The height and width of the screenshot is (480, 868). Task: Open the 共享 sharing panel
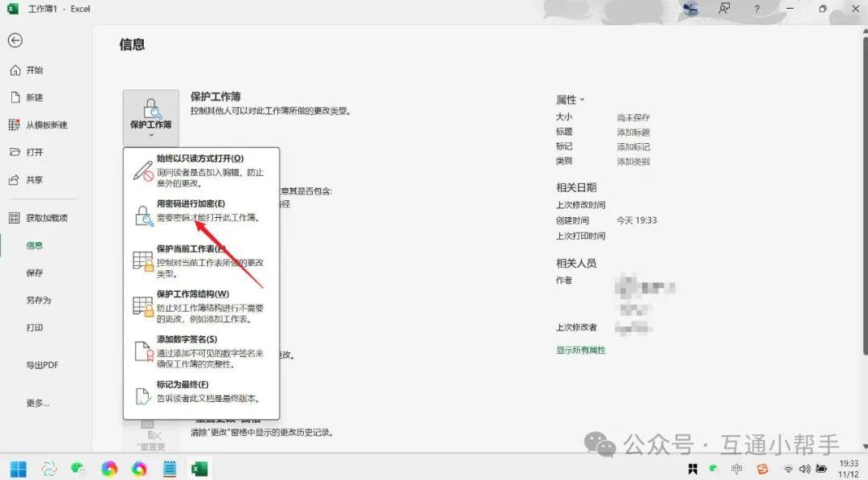pos(34,179)
